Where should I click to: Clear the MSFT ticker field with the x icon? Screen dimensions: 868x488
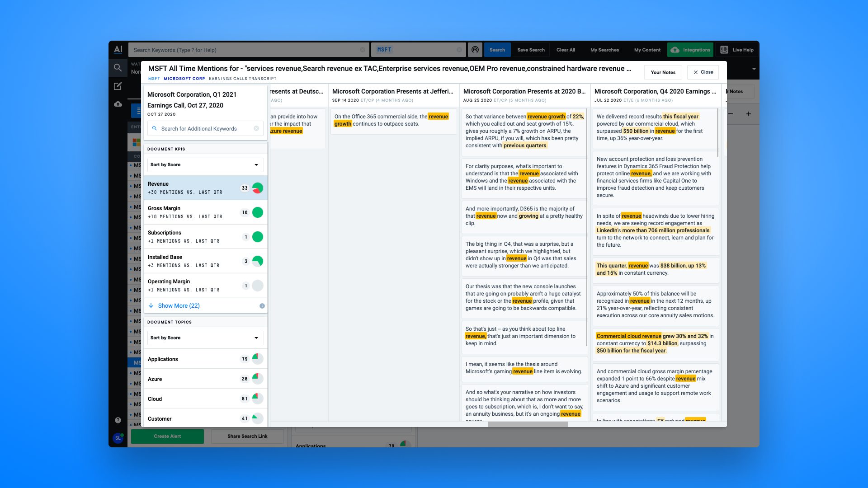[x=459, y=50]
